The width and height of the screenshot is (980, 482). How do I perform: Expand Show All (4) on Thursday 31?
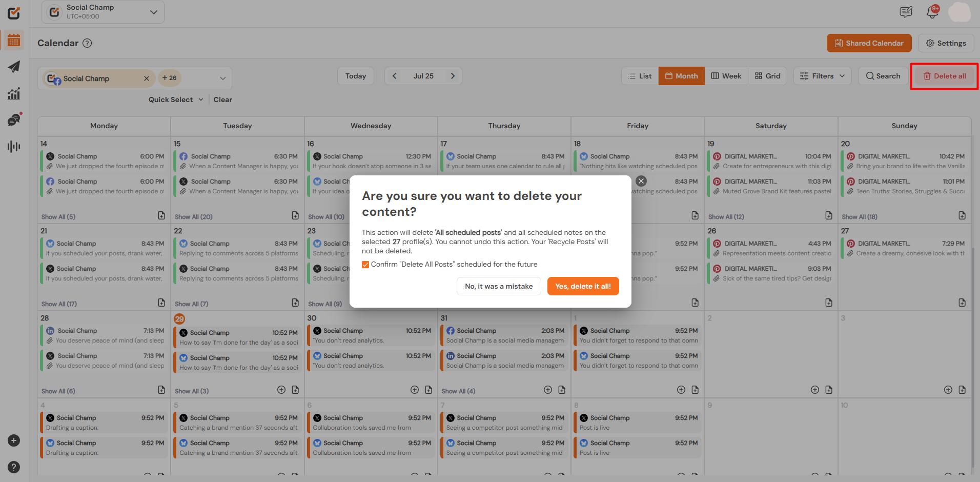click(x=459, y=391)
